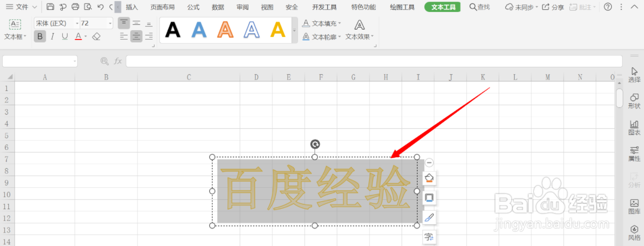This screenshot has height=246, width=644.
Task: Center align text horizontally
Action: (x=136, y=36)
